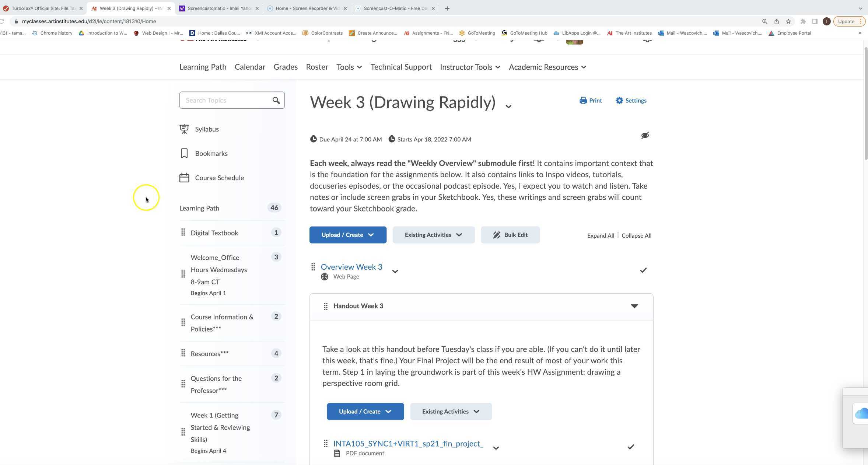
Task: Open the Week 3 (Drawing Rapidly) title dropdown
Action: [508, 106]
